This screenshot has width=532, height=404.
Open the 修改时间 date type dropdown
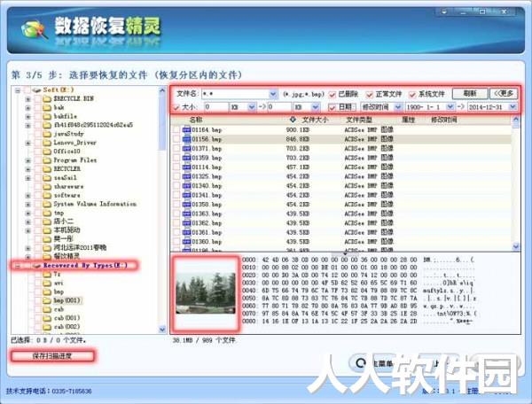398,107
